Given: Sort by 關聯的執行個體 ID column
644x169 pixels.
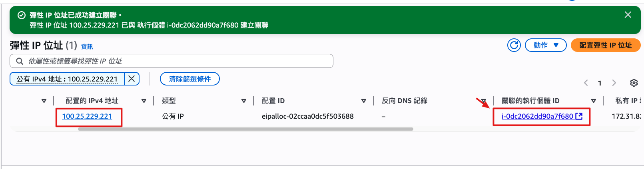Looking at the screenshot, I should [x=594, y=101].
